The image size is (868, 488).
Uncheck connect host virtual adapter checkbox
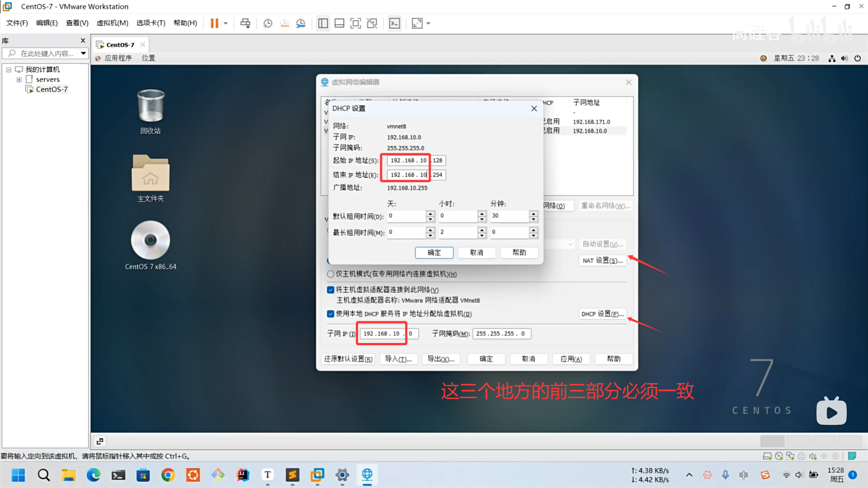pyautogui.click(x=330, y=290)
